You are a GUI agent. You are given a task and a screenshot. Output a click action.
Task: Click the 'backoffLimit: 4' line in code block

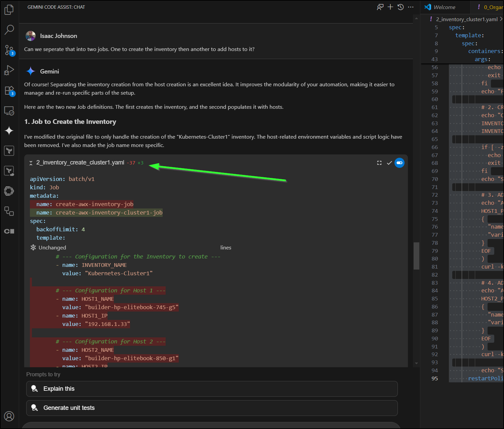click(60, 229)
